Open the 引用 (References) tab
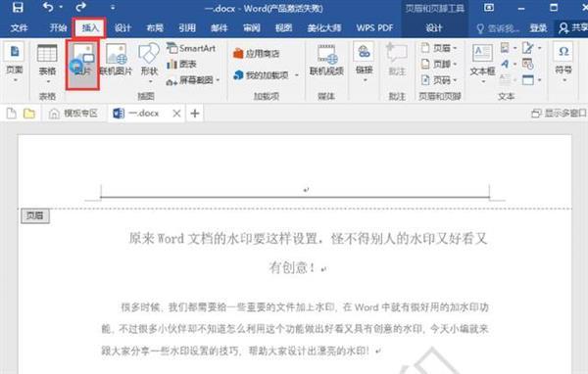The width and height of the screenshot is (588, 374). (x=187, y=27)
